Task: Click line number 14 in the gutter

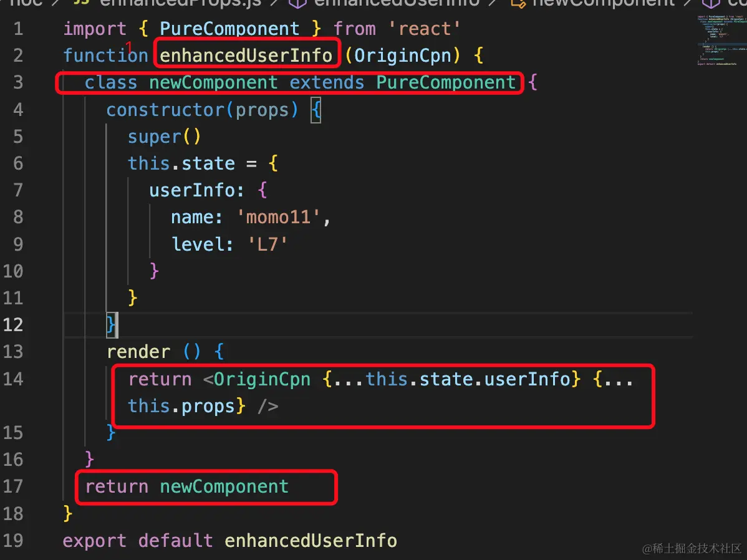Action: (x=13, y=379)
